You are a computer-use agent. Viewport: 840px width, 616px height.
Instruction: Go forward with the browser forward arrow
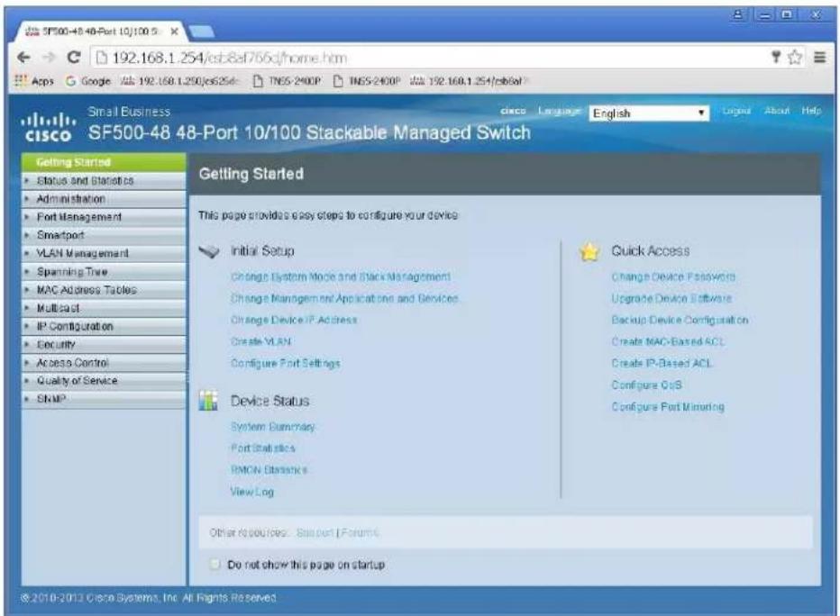[x=48, y=58]
